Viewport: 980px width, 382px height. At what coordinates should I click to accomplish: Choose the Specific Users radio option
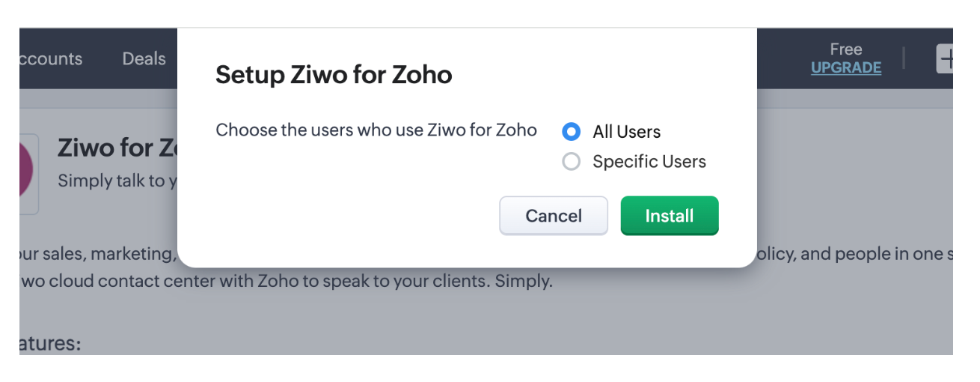pos(571,161)
